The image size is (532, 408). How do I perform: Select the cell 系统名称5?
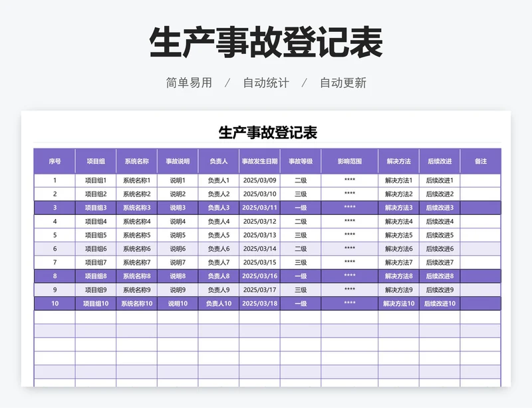(x=136, y=235)
